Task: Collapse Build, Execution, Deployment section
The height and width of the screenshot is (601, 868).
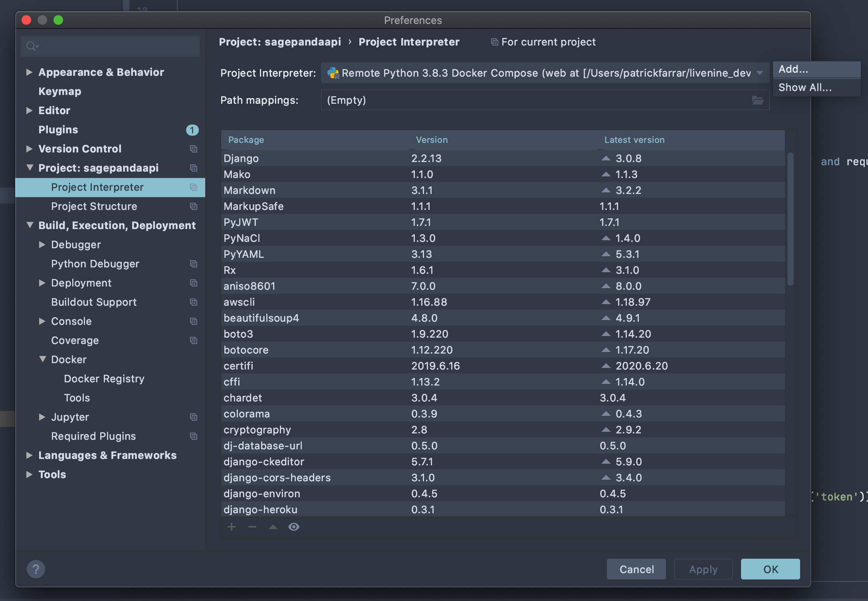Action: pyautogui.click(x=30, y=225)
